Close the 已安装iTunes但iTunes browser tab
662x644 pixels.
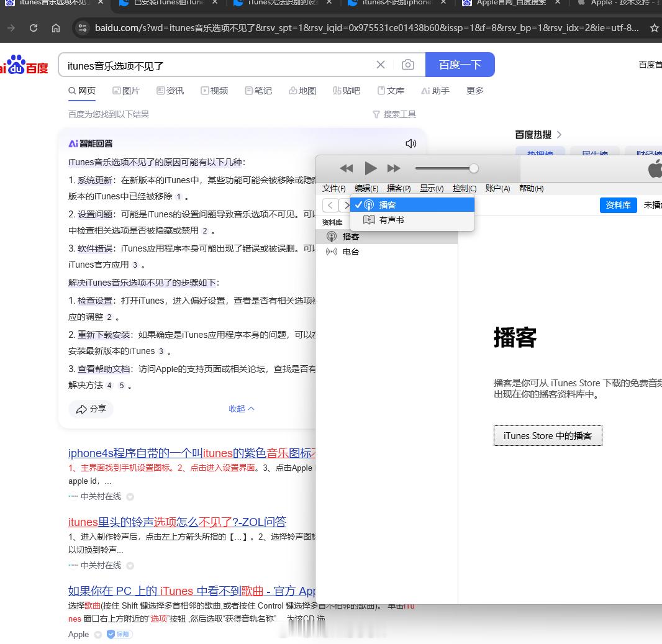214,2
